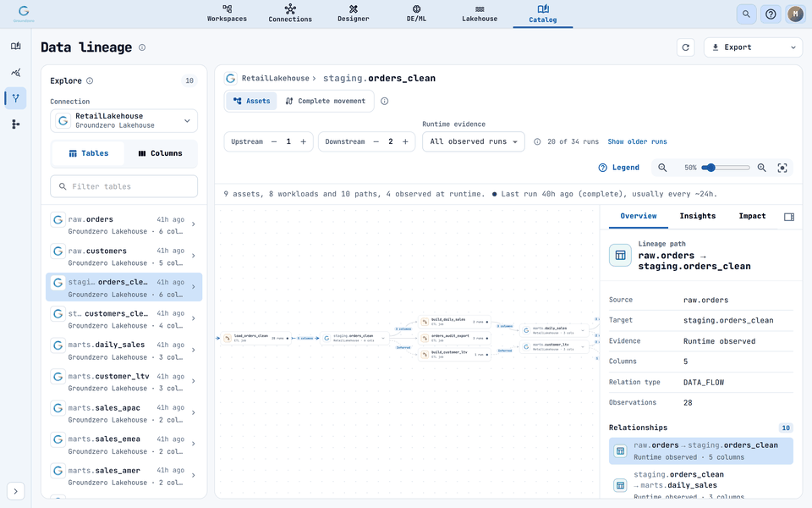Click the zoom out magnifier icon
Screen dimensions: 812x508
pyautogui.click(x=662, y=168)
